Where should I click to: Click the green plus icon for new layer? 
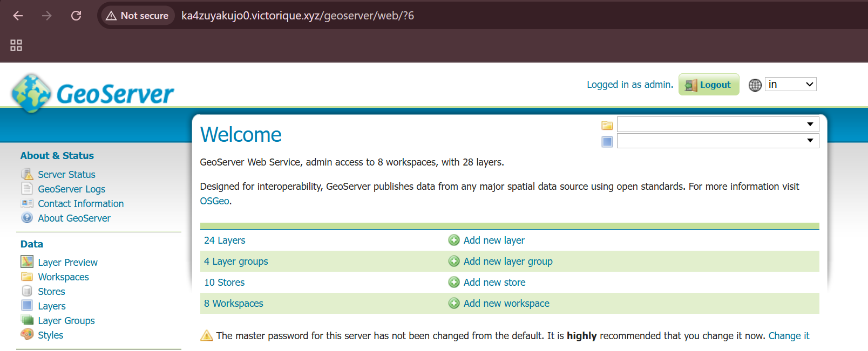click(x=454, y=240)
